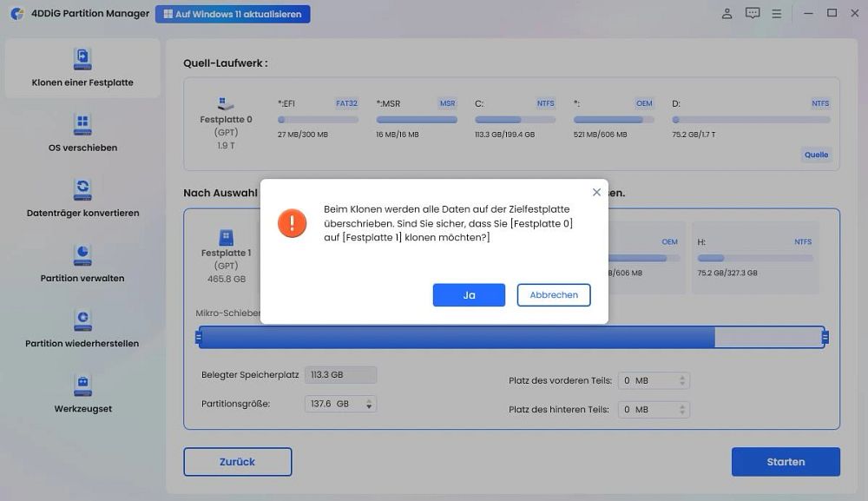Screen dimensions: 868x501
Task: Close the warning dialog with X
Action: (596, 192)
